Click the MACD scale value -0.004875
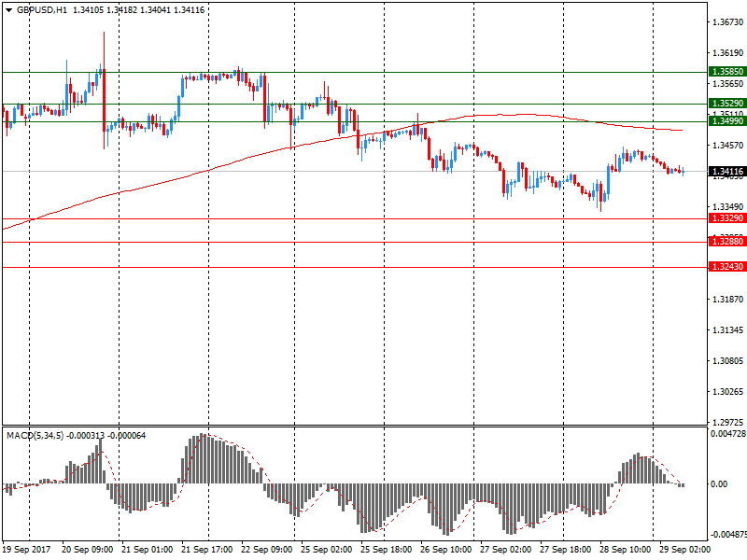The height and width of the screenshot is (560, 747). [x=728, y=535]
